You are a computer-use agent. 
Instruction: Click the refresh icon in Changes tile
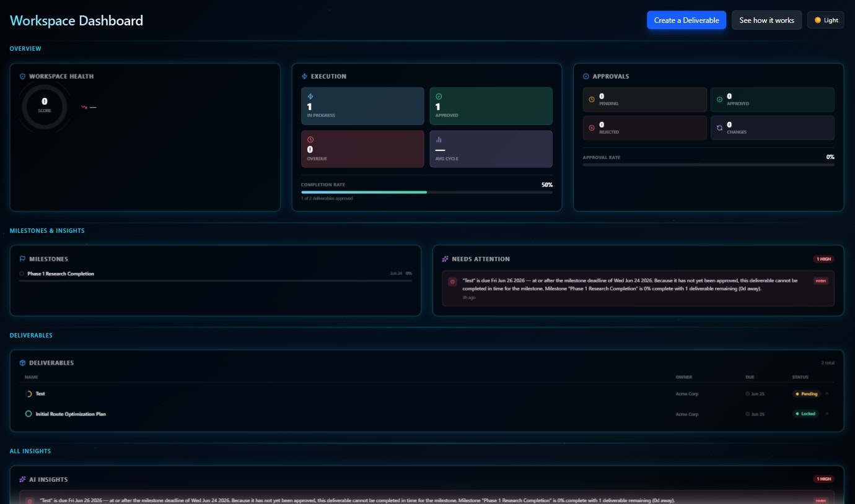tap(719, 128)
